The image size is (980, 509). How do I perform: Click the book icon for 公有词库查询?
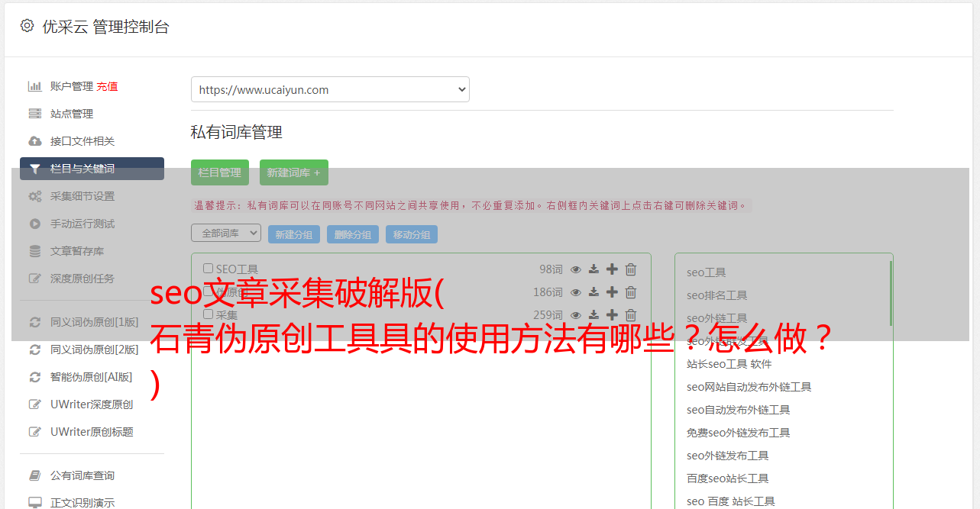tap(34, 475)
